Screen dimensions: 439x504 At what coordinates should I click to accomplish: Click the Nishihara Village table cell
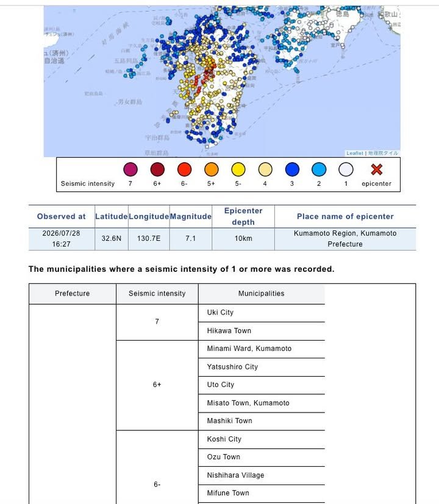(x=262, y=475)
